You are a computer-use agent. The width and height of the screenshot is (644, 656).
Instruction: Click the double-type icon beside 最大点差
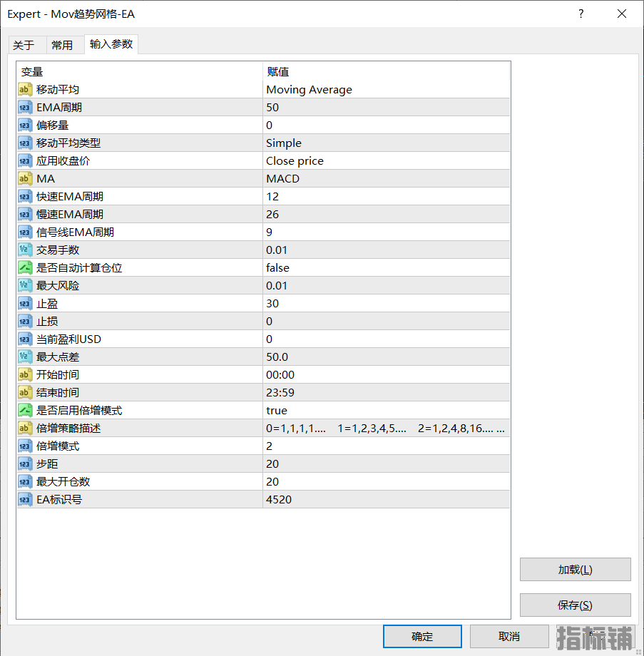[25, 357]
